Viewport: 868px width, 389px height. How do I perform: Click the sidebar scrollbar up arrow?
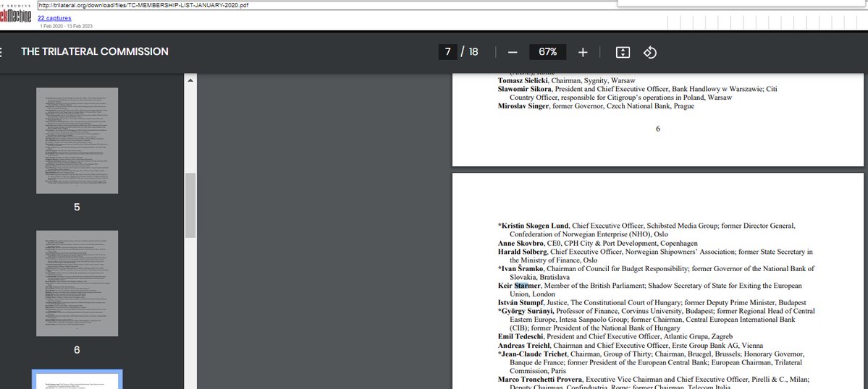[x=190, y=80]
